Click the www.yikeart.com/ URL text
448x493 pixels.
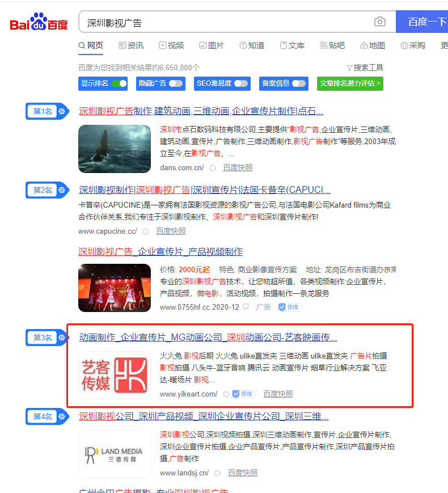click(189, 394)
